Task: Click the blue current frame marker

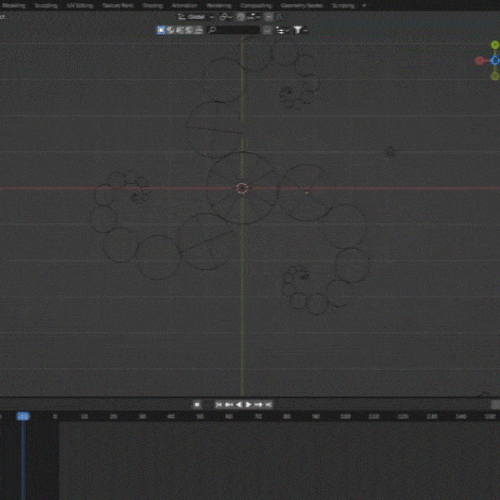Action: point(23,416)
